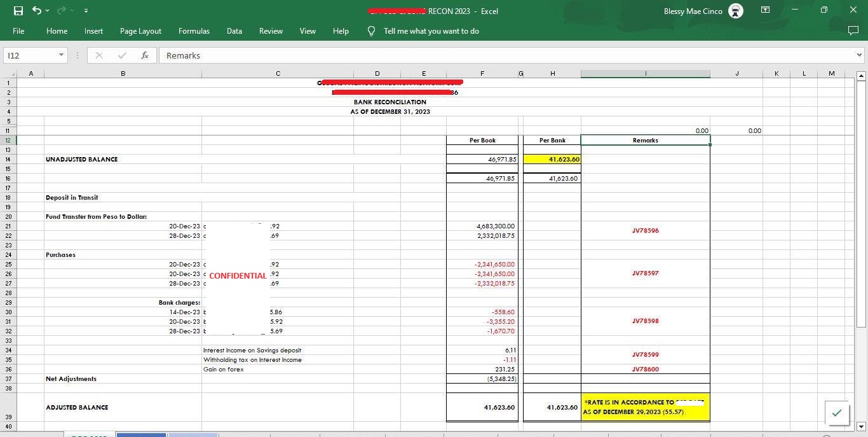The height and width of the screenshot is (437, 868).
Task: Undo the last action
Action: 37,11
